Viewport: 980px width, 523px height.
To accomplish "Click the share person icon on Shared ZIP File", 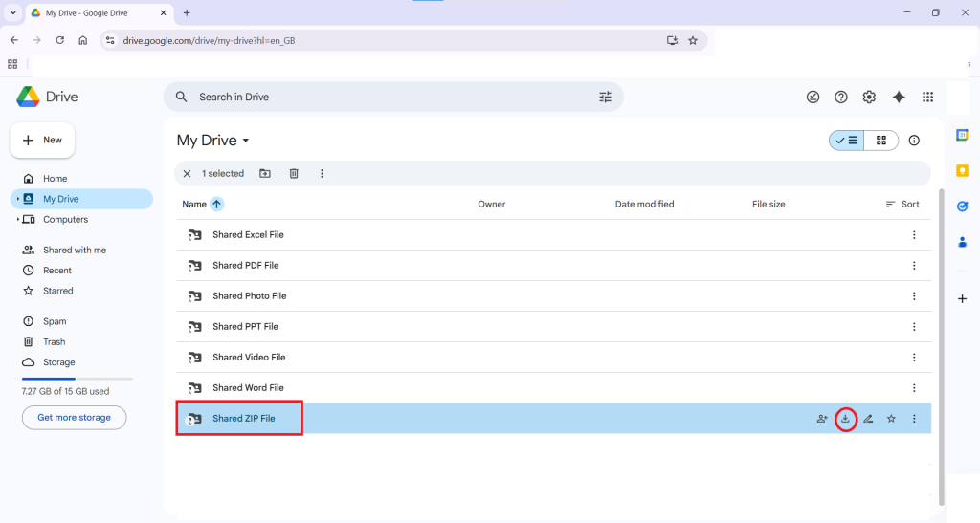I will pyautogui.click(x=822, y=419).
